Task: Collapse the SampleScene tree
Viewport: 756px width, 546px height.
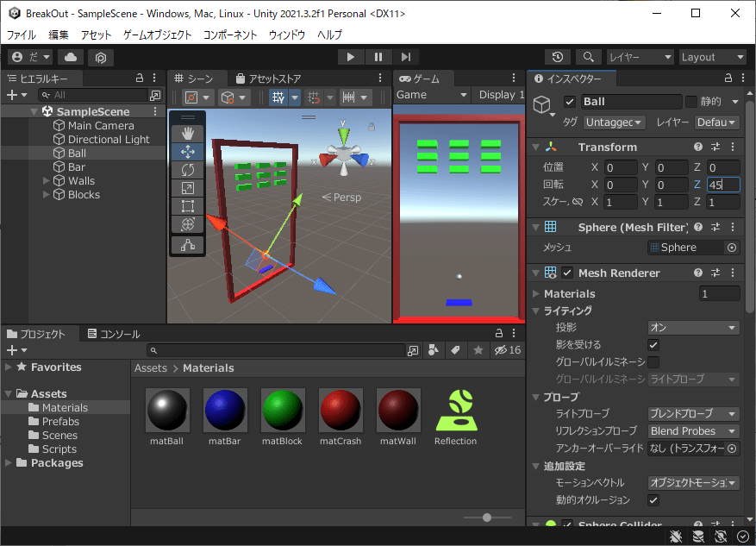Action: 34,111
